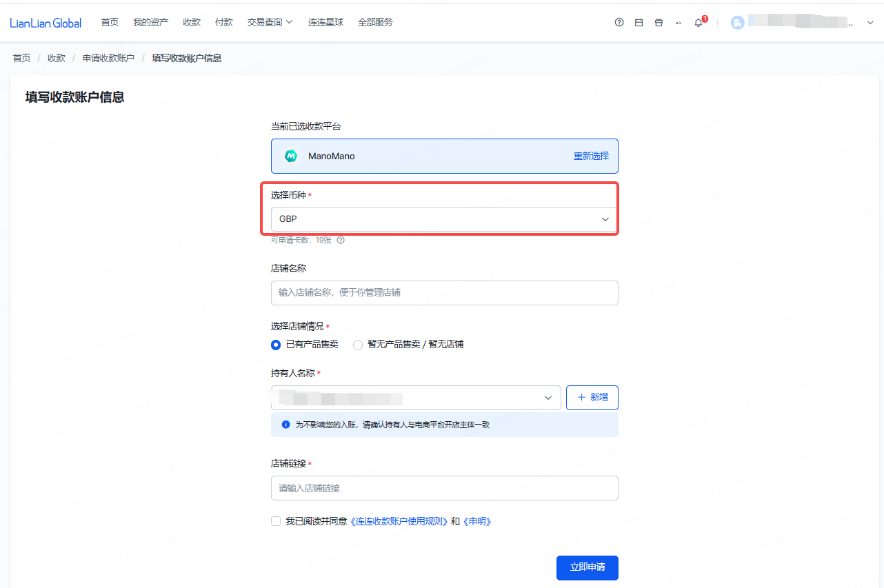Click the 选择店铺情况 label
This screenshot has width=884, height=588.
(x=297, y=326)
